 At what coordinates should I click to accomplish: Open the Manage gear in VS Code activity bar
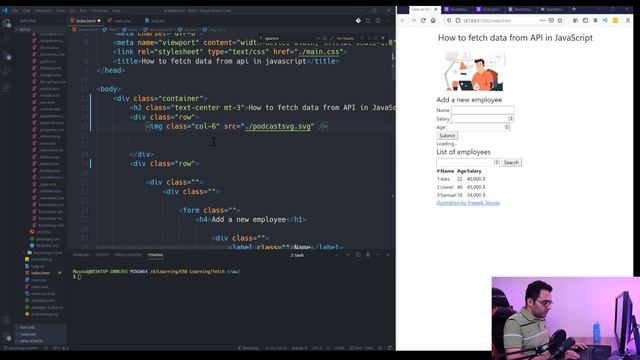point(7,337)
